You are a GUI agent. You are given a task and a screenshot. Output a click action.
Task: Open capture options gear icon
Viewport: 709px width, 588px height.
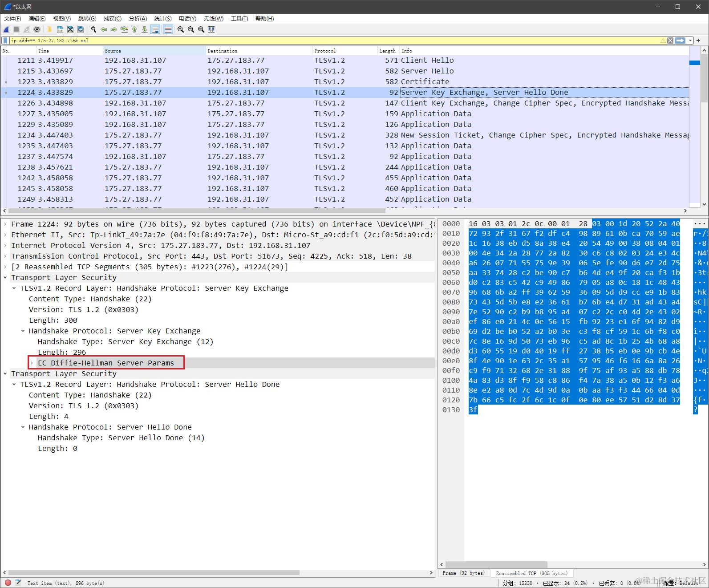(37, 29)
